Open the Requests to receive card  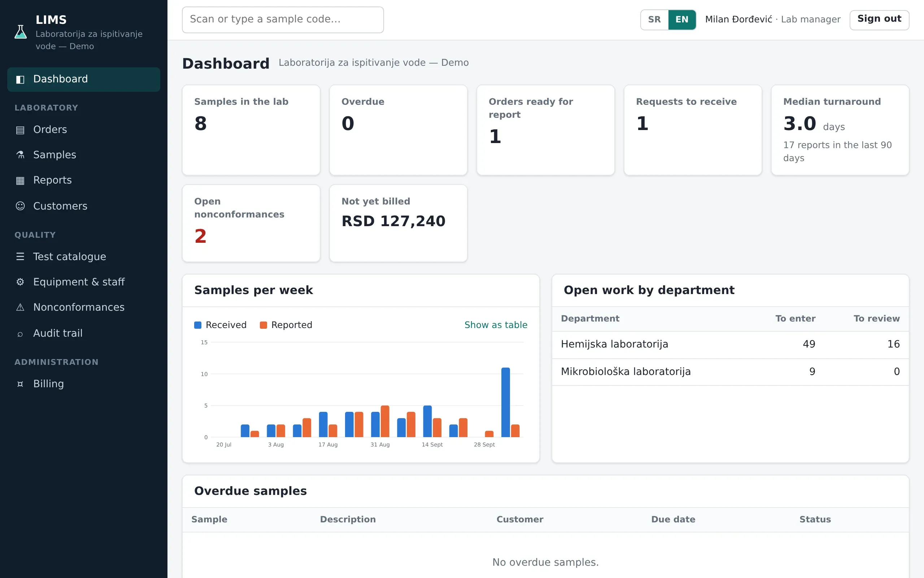click(693, 130)
